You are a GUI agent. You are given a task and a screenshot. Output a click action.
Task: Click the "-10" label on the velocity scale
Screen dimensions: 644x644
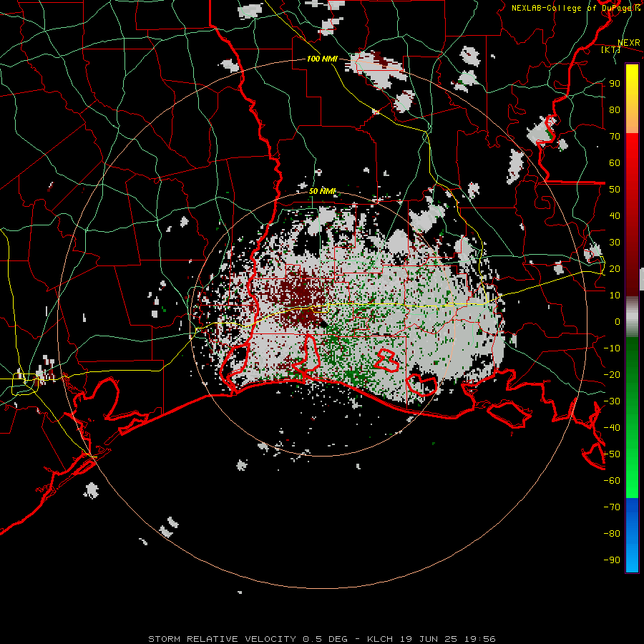[x=612, y=348]
